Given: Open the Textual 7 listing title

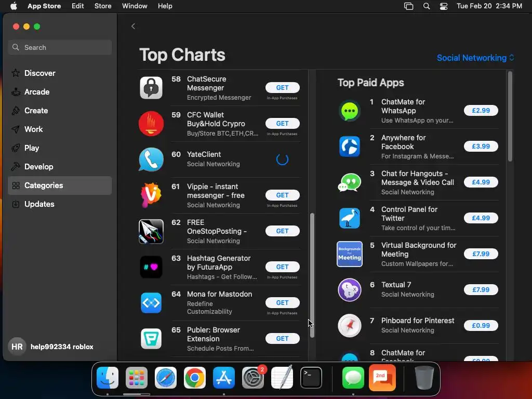Looking at the screenshot, I should click(x=396, y=285).
